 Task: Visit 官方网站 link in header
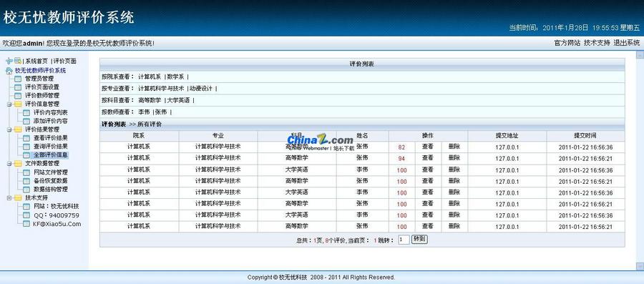[567, 43]
